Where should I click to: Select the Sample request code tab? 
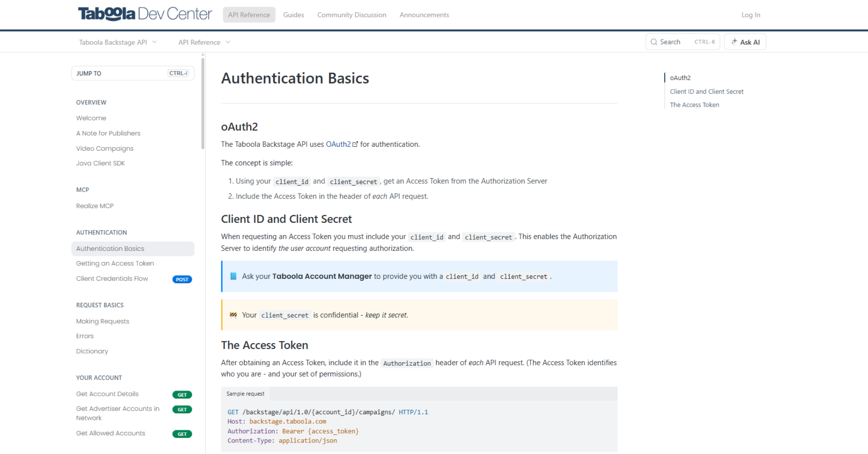pos(245,394)
